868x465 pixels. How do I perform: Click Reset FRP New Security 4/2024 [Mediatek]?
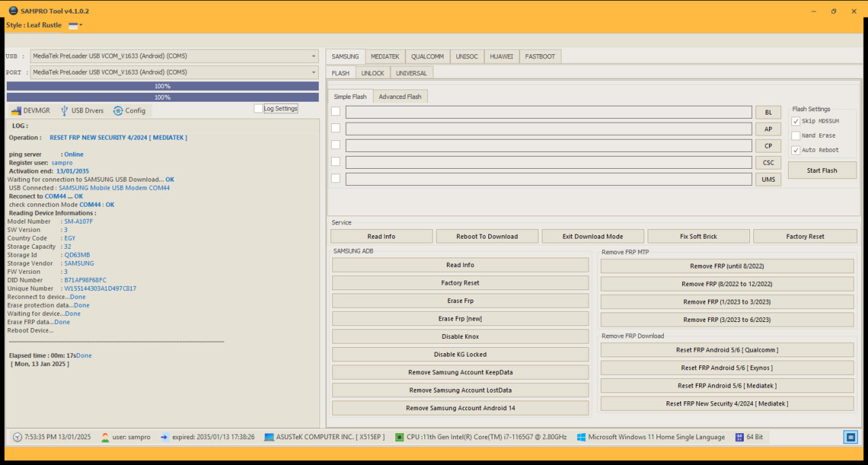(727, 404)
